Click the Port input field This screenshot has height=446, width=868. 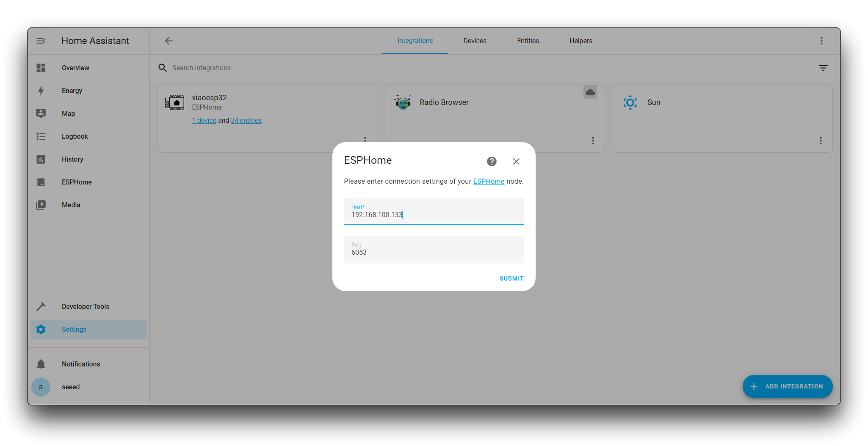click(434, 249)
